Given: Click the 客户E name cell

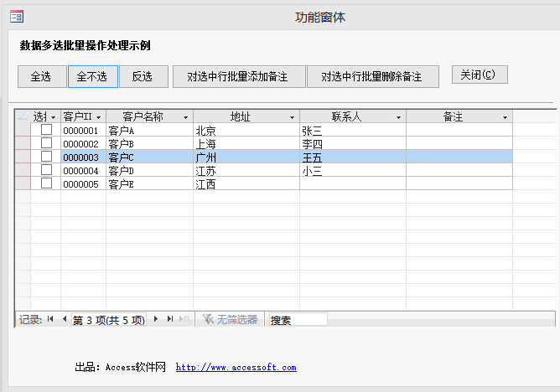Looking at the screenshot, I should pos(150,183).
